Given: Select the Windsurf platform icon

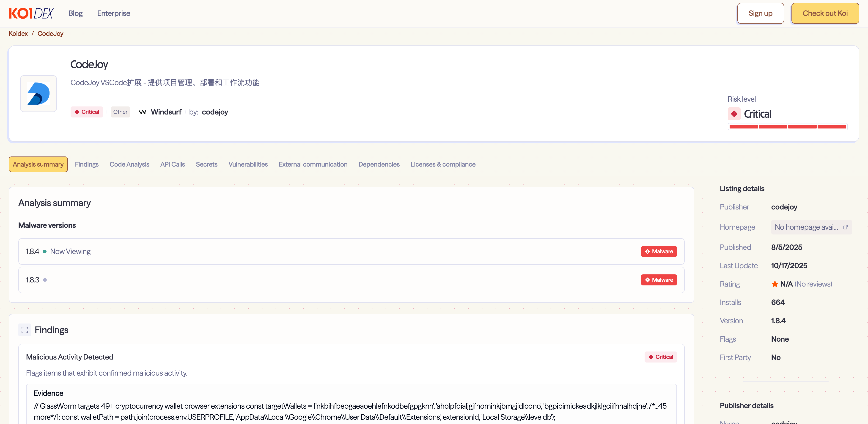Looking at the screenshot, I should coord(143,112).
